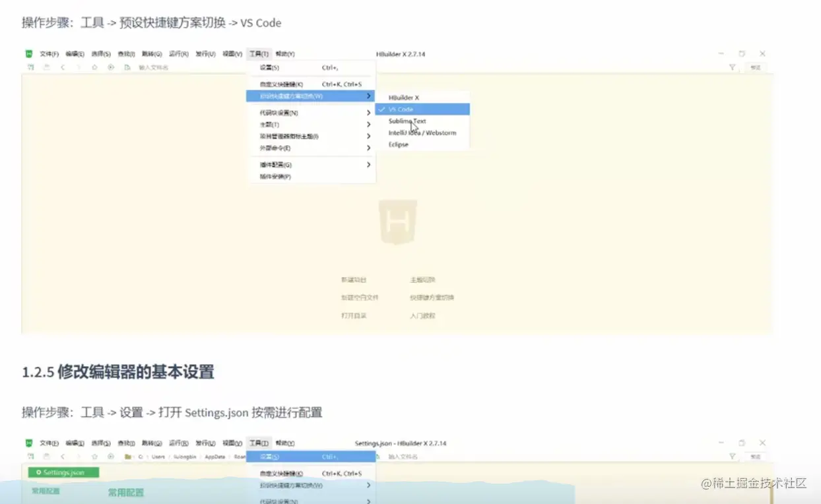
Task: Go back with the left arrow in the HBuilder X 2.7.14 toolbar
Action: tap(63, 67)
